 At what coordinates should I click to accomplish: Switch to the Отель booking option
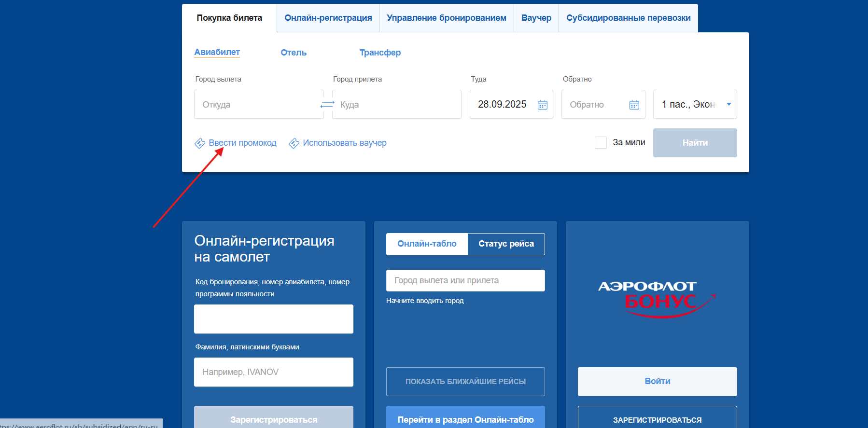coord(294,53)
